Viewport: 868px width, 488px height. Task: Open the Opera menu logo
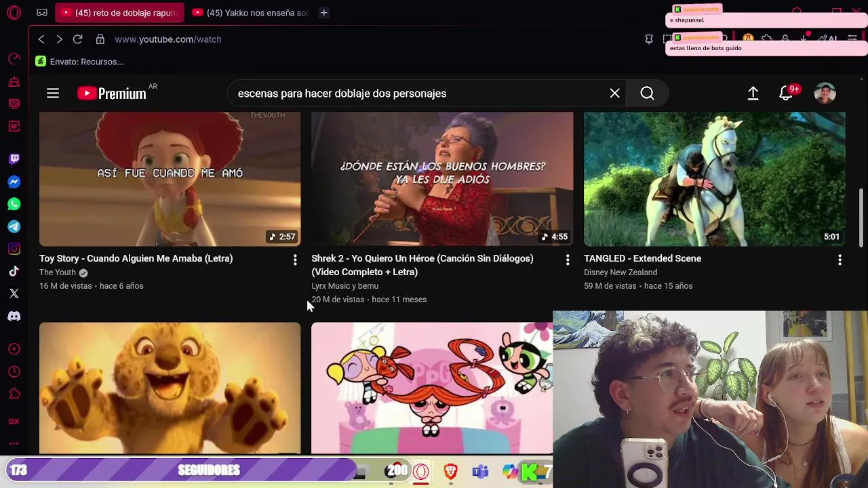tap(14, 13)
